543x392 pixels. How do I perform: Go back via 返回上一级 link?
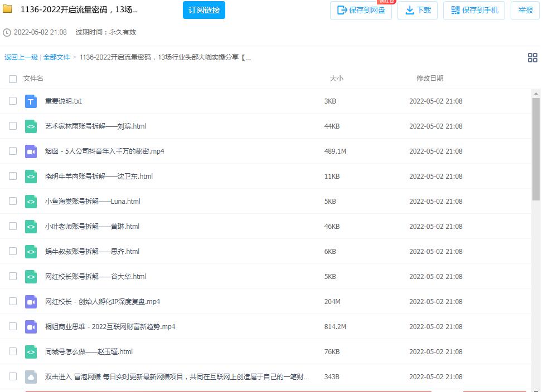click(21, 57)
